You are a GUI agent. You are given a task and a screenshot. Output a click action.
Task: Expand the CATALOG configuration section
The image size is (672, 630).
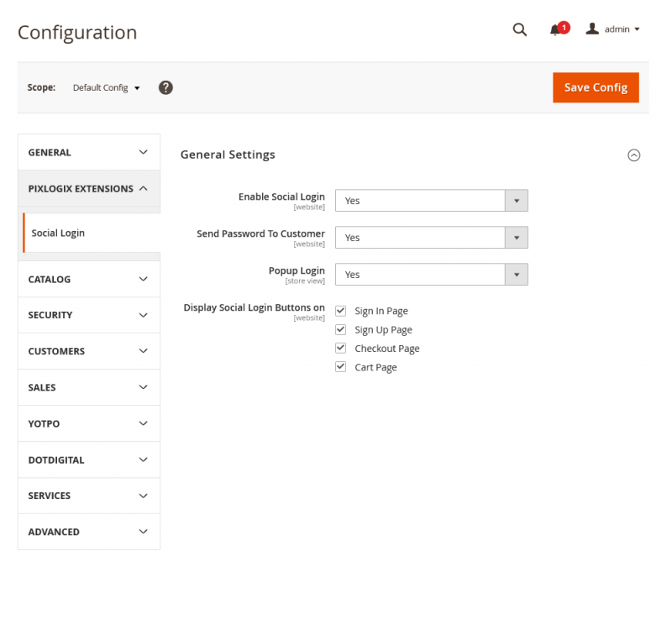click(88, 278)
